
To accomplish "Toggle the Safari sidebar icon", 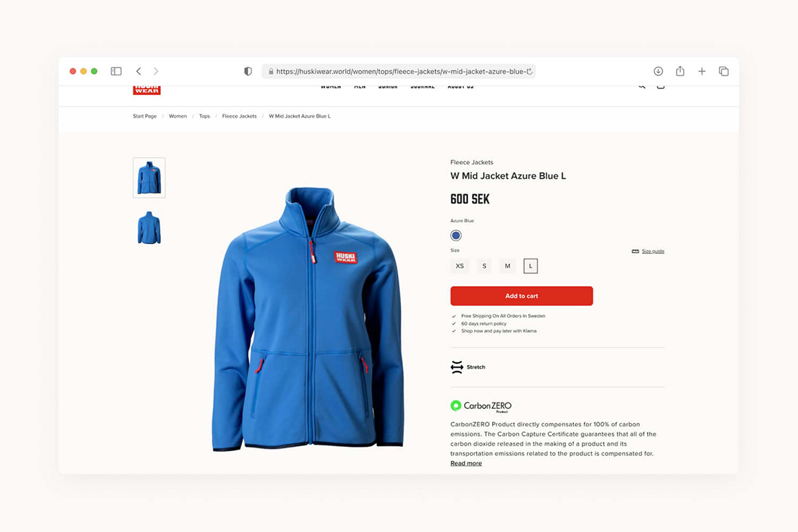I will tap(116, 71).
